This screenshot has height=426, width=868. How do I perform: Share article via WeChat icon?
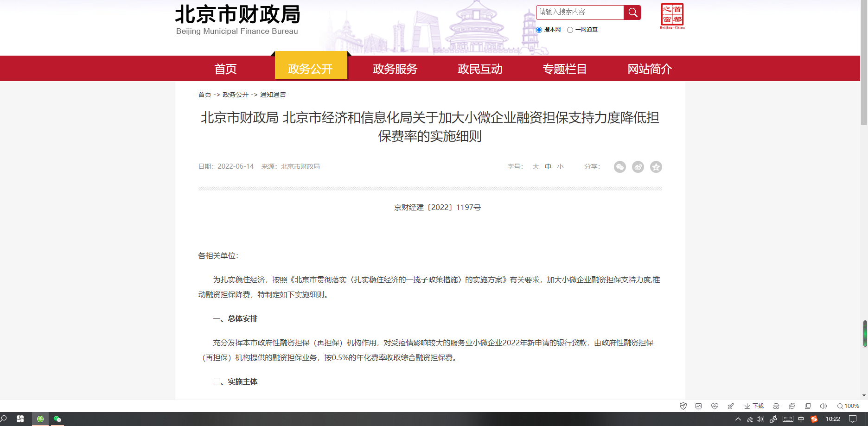click(620, 167)
